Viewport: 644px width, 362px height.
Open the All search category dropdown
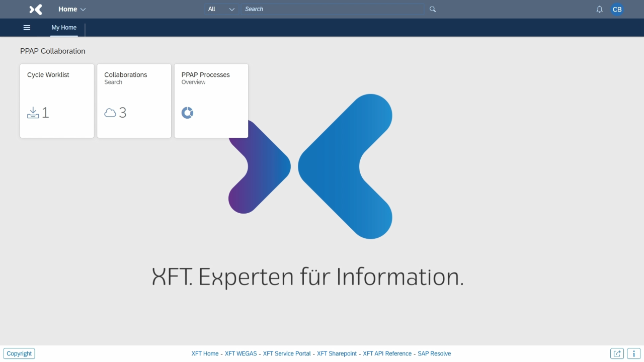point(221,9)
